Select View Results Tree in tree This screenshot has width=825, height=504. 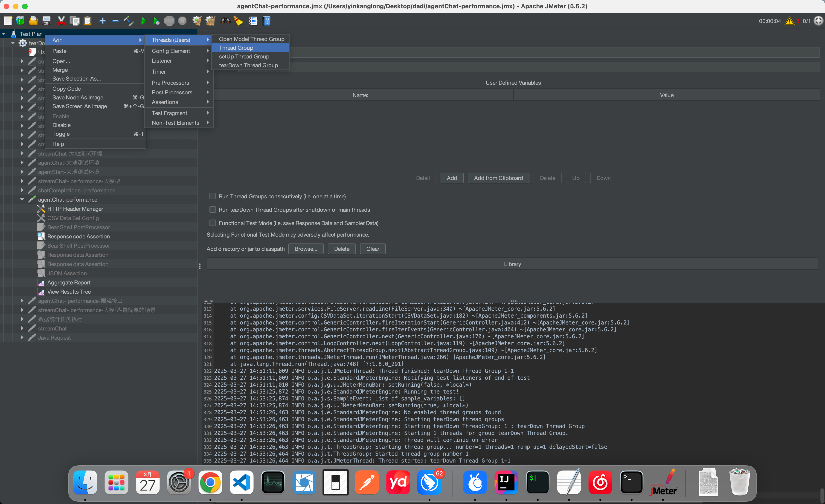click(69, 292)
